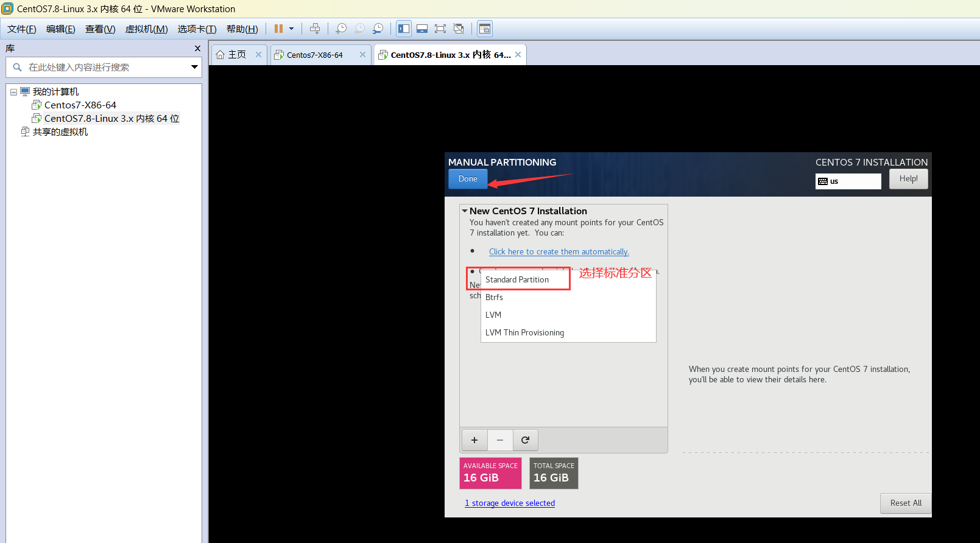
Task: Click the Send Ctrl+Alt+Del toolbar icon
Action: (315, 29)
